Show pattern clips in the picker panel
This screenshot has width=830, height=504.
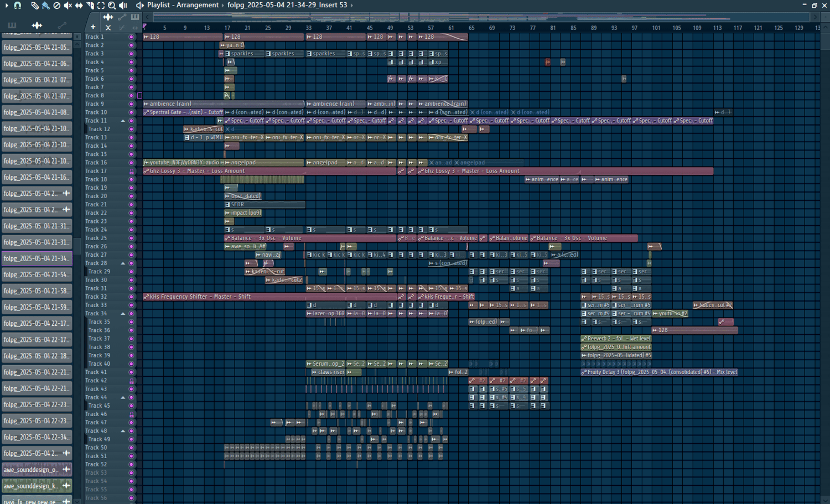pos(12,25)
